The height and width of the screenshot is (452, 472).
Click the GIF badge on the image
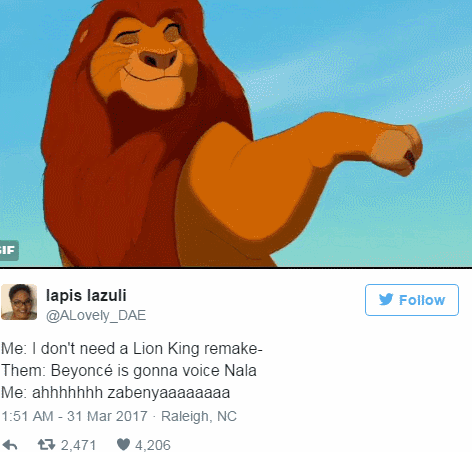point(9,250)
